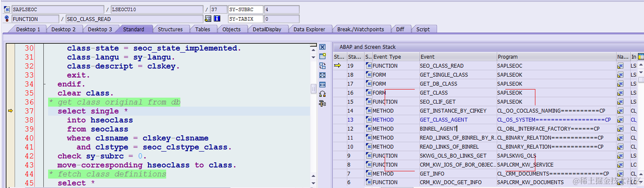The image size is (644, 188).
Task: Click source icon in stack row 19
Action: pos(369,66)
